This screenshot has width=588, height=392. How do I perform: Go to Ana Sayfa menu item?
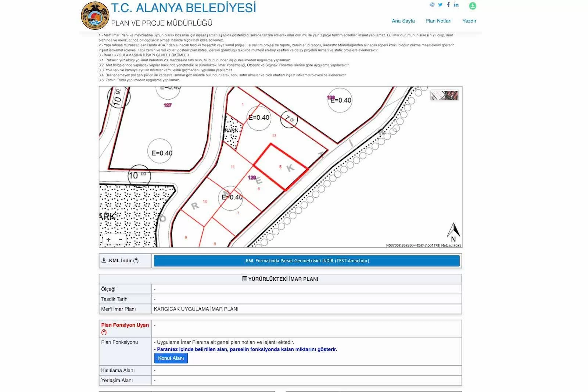(403, 21)
